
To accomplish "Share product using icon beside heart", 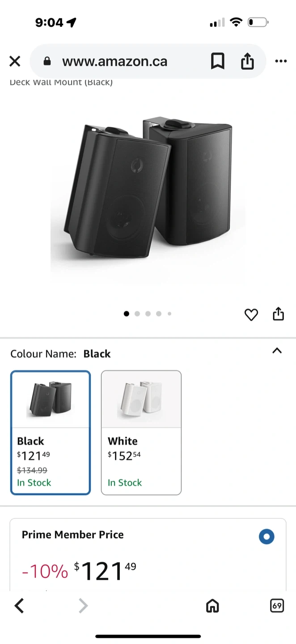I will pos(278,314).
